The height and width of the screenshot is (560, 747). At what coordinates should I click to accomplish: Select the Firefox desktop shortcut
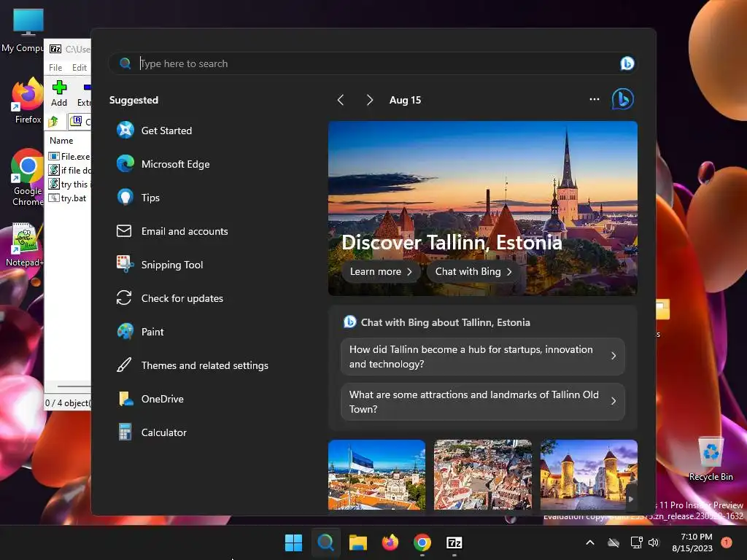tap(28, 101)
